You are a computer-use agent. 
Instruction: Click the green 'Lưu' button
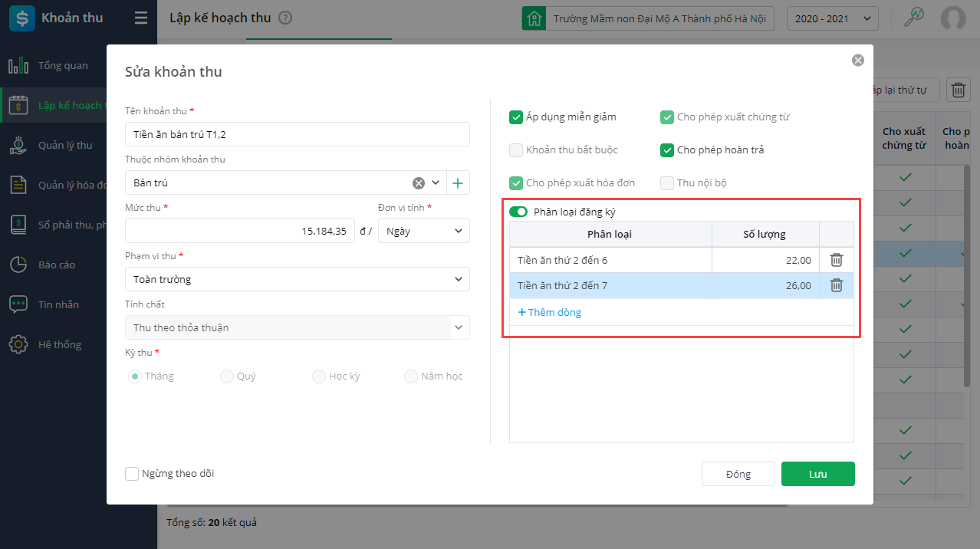tap(817, 474)
